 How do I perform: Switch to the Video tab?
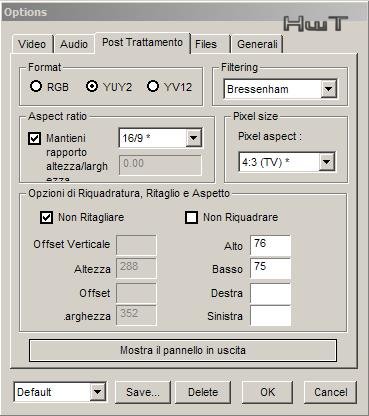coord(32,44)
